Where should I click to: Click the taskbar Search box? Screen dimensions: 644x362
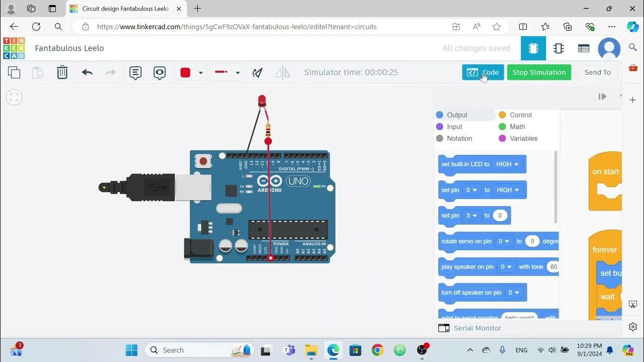coord(199,350)
